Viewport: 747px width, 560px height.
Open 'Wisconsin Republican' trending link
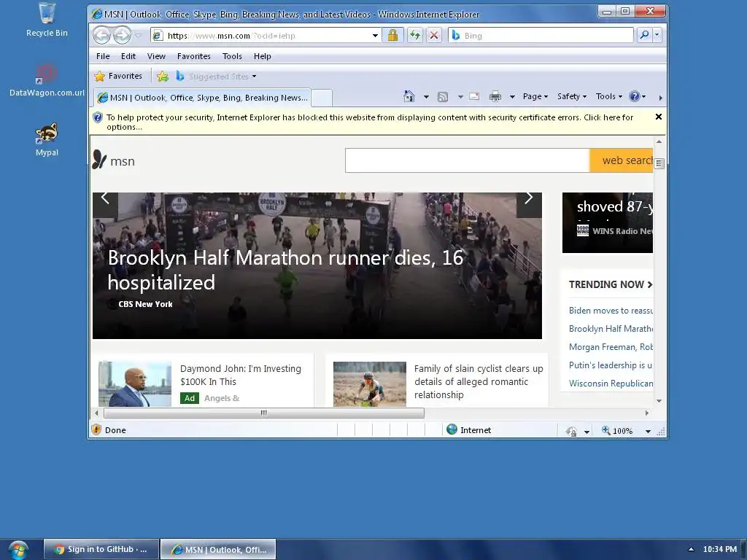pos(611,384)
